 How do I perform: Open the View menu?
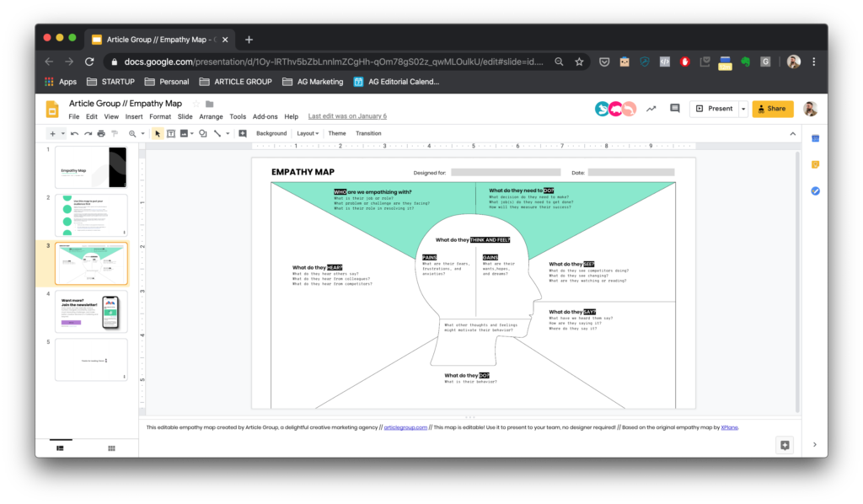point(111,116)
